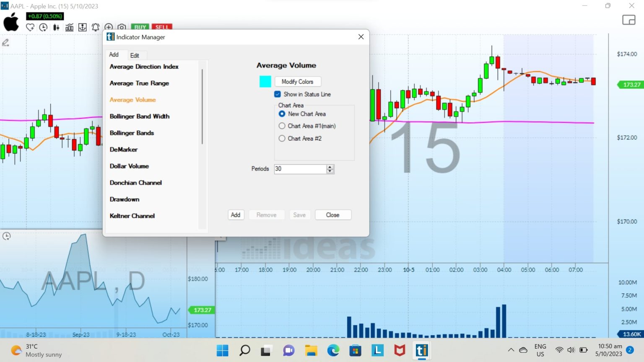Select the pencil drawing tool

pos(5,42)
